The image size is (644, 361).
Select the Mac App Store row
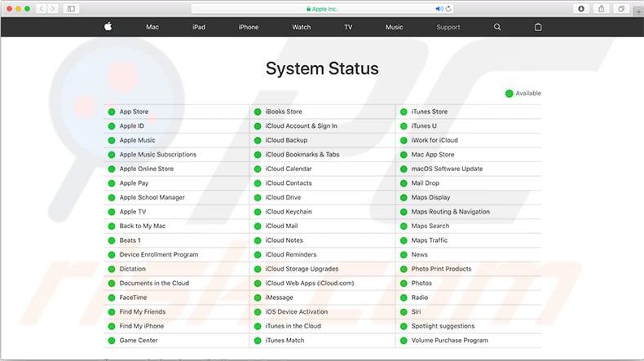click(x=469, y=154)
